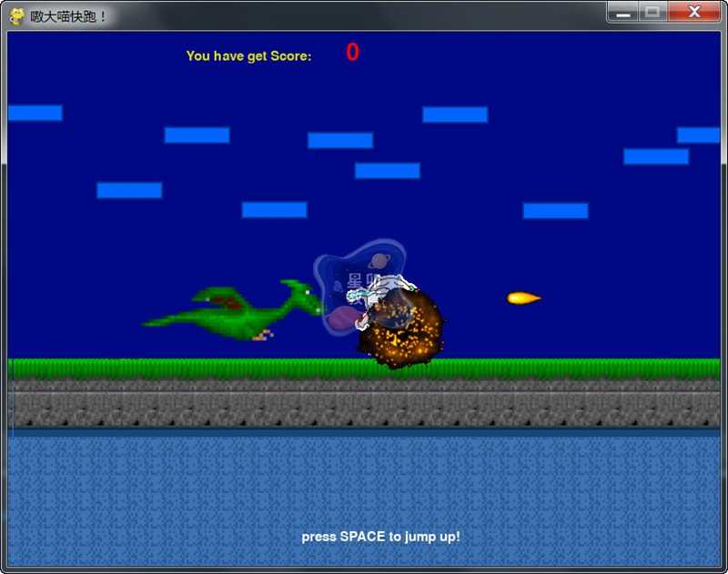Click the window title '嗷大喵快跑！'
Viewport: 728px width, 574px height.
[x=69, y=16]
